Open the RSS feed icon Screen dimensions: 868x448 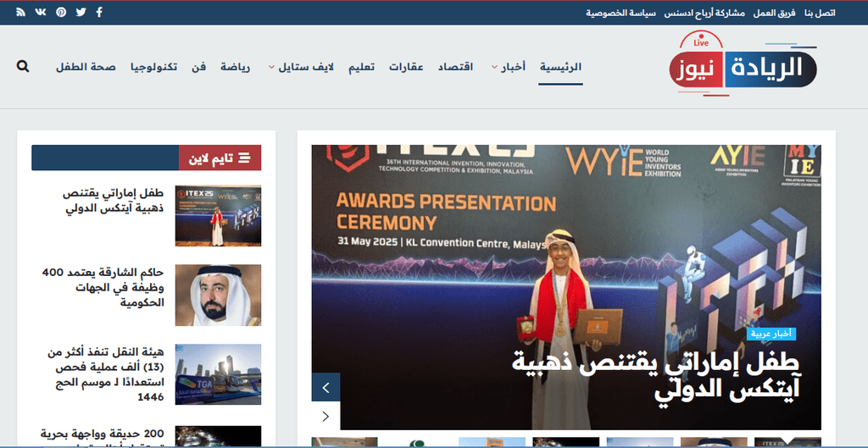point(20,12)
